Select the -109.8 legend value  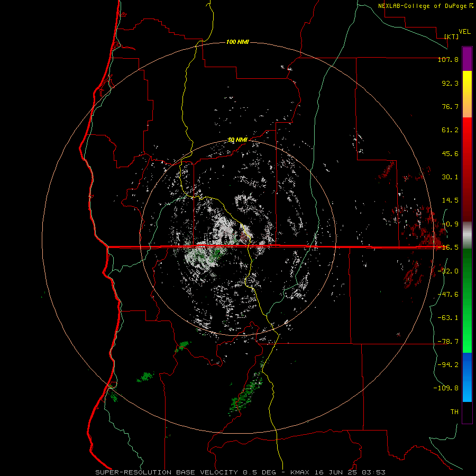click(x=446, y=388)
